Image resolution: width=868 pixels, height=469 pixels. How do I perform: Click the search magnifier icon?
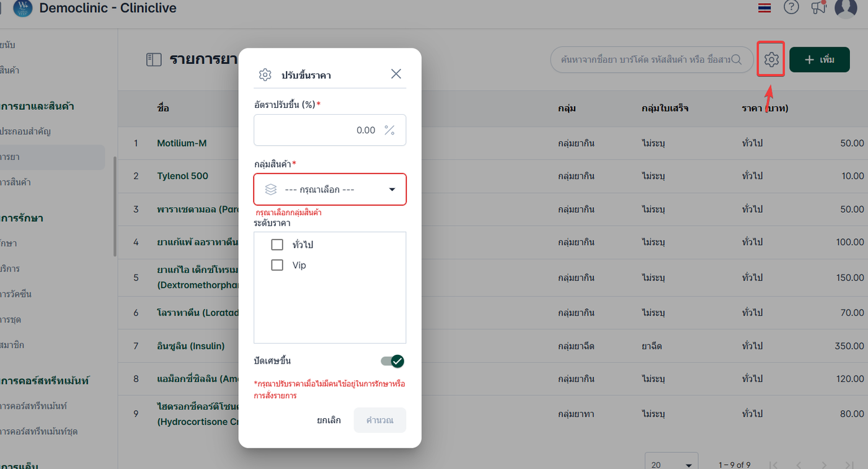point(737,60)
